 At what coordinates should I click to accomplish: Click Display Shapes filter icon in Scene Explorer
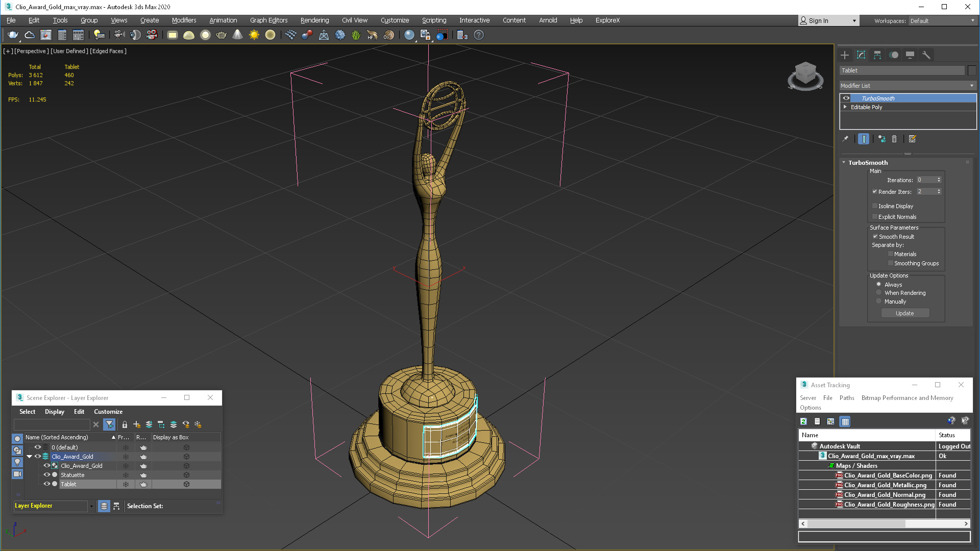tap(17, 450)
